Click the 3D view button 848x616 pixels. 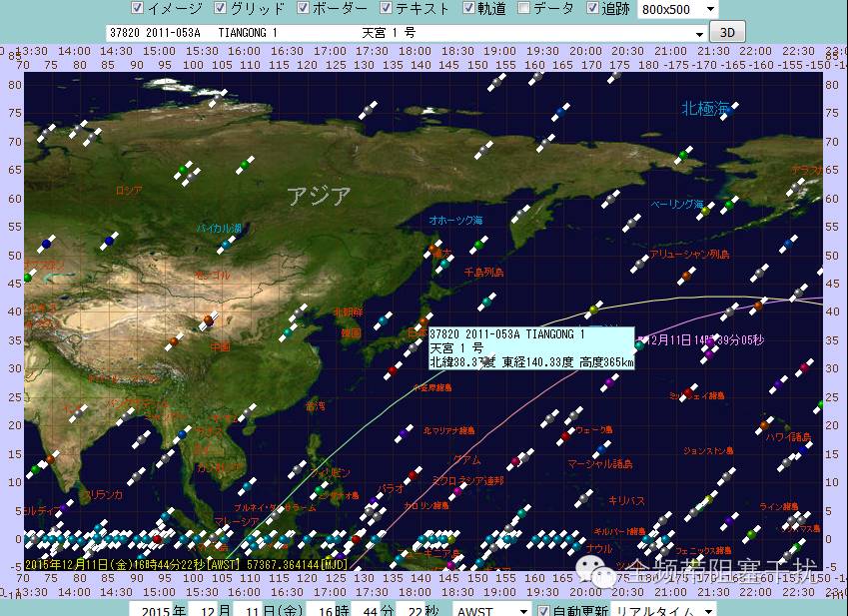tap(727, 32)
